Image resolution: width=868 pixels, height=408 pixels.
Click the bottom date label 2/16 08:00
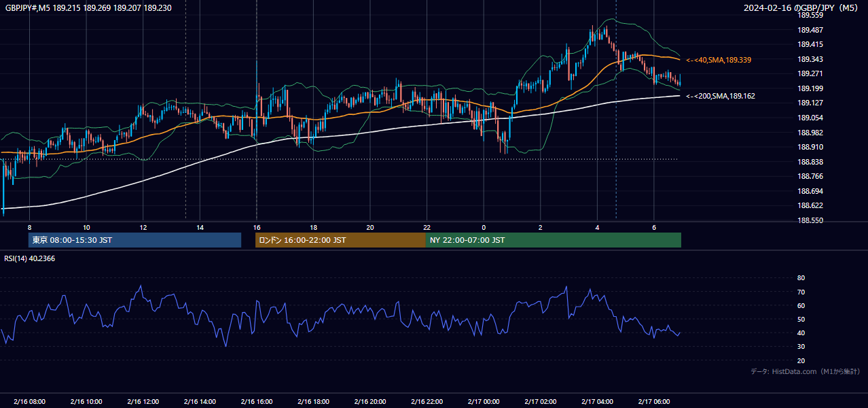(29, 401)
